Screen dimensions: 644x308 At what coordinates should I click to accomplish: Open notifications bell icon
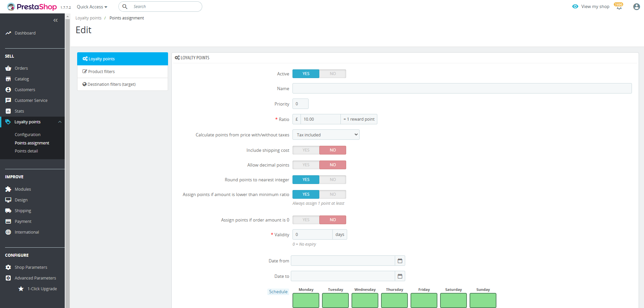click(x=619, y=7)
